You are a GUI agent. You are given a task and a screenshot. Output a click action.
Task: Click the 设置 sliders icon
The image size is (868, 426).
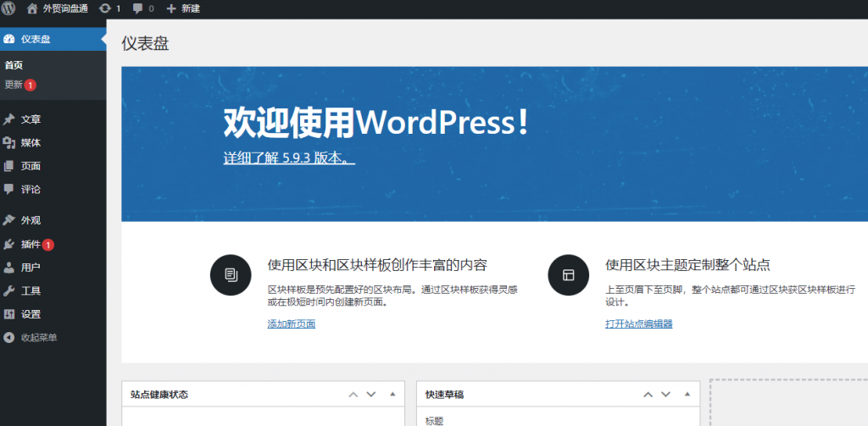click(8, 314)
